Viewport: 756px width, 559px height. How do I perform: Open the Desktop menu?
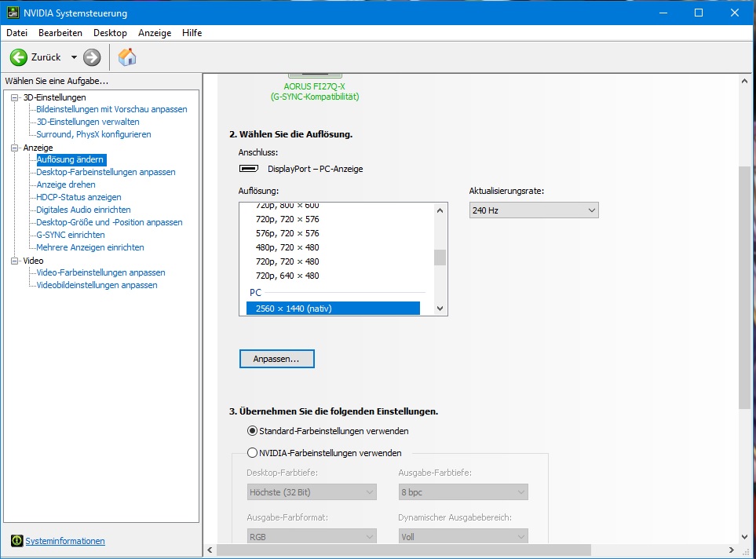[x=110, y=33]
